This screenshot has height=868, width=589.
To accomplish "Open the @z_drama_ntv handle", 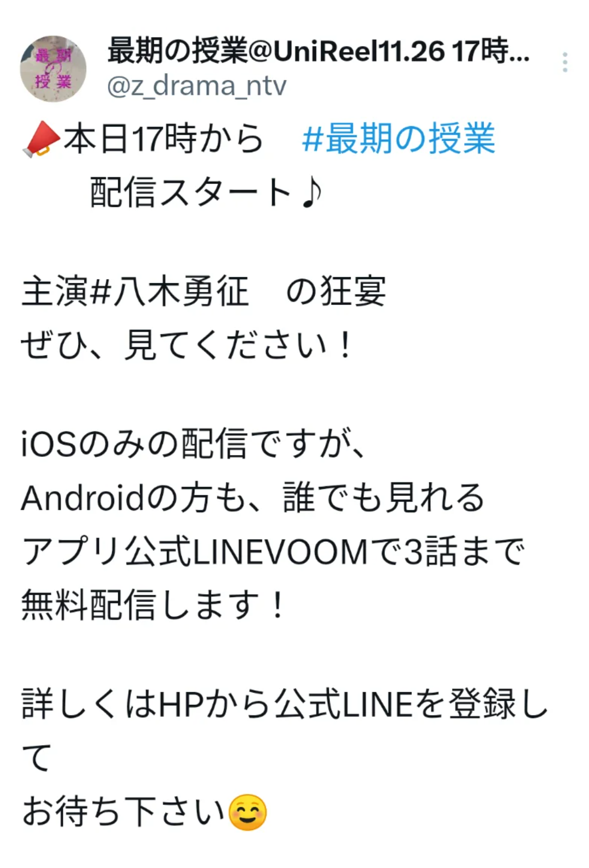I will point(197,86).
